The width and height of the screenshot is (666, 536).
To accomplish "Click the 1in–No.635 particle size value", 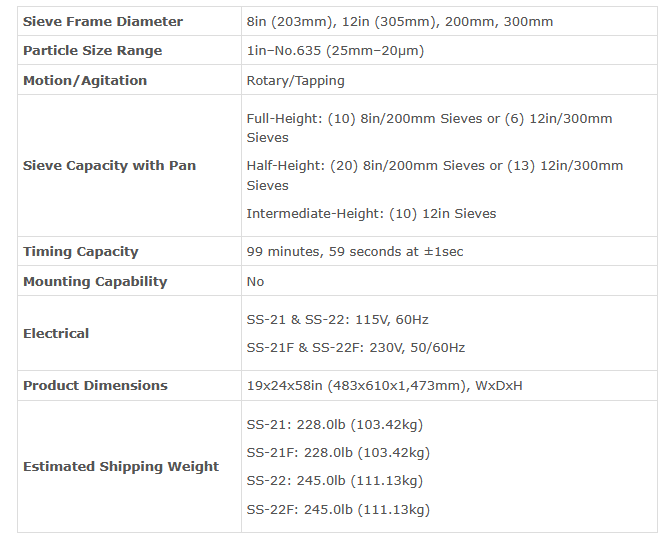I will tap(349, 50).
